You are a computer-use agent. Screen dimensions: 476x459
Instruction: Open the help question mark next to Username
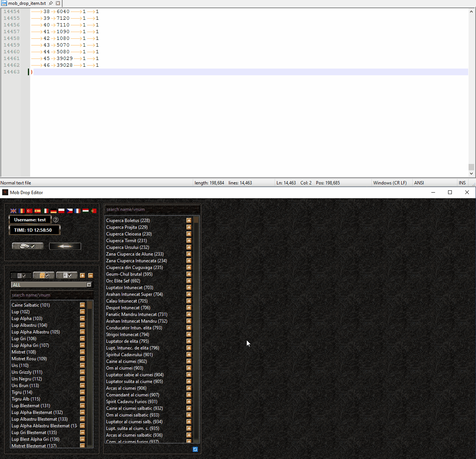point(56,220)
